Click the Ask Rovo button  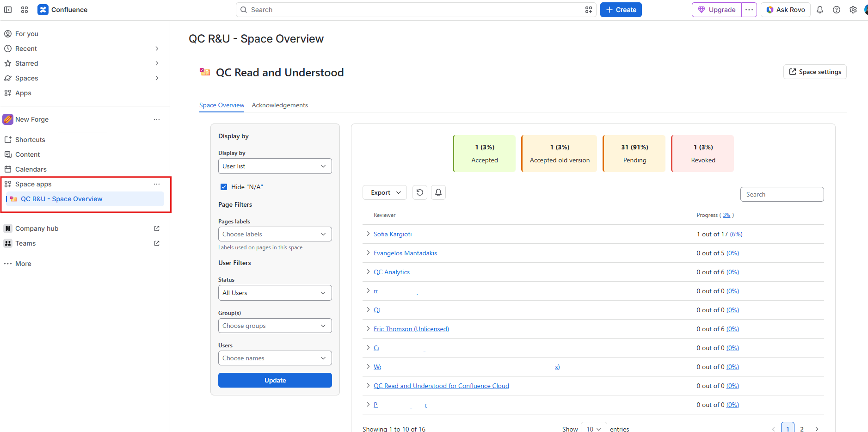[786, 10]
